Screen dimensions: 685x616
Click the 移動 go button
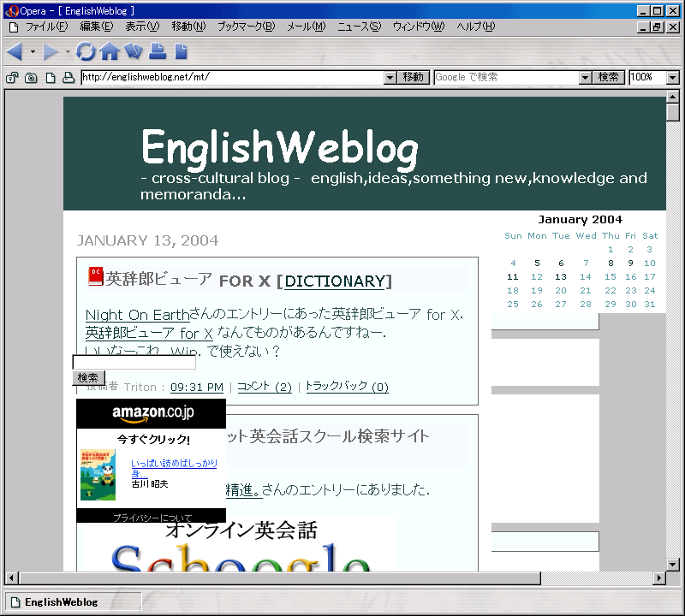point(414,77)
